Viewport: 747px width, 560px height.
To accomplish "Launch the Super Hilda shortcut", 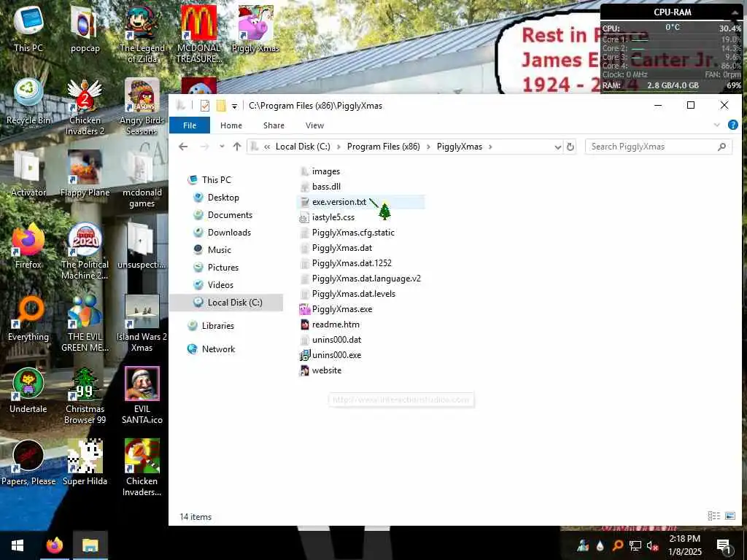I will pos(85,463).
